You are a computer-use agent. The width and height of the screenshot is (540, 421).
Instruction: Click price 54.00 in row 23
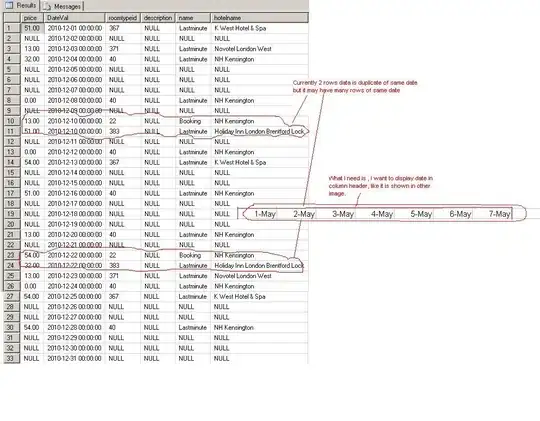pos(32,255)
